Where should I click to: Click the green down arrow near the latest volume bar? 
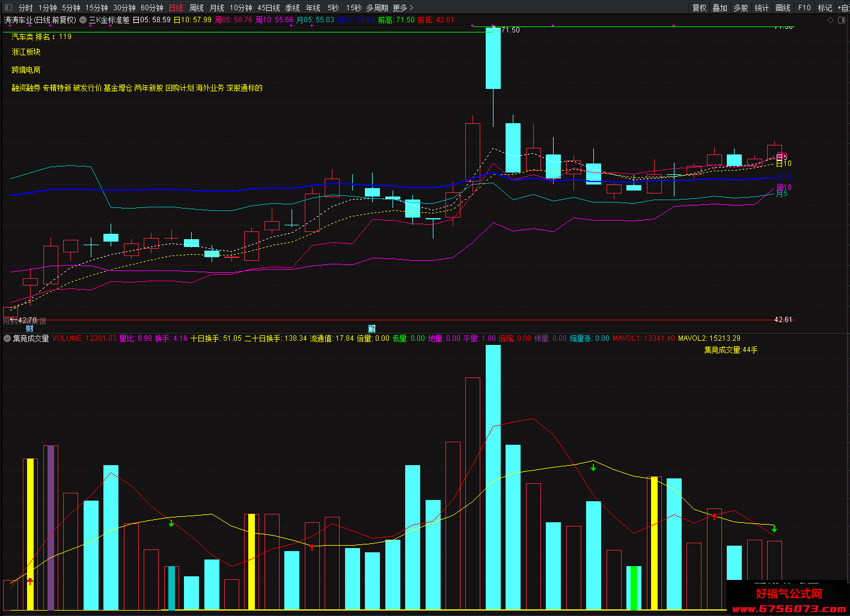click(x=774, y=529)
